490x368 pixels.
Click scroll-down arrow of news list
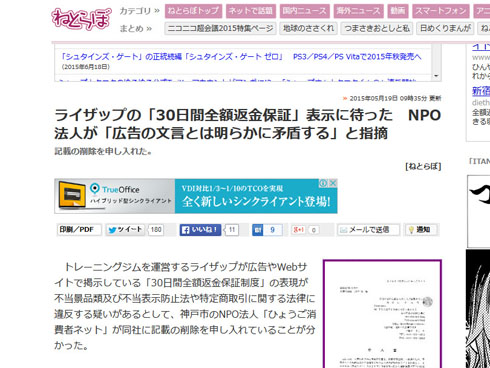436,76
